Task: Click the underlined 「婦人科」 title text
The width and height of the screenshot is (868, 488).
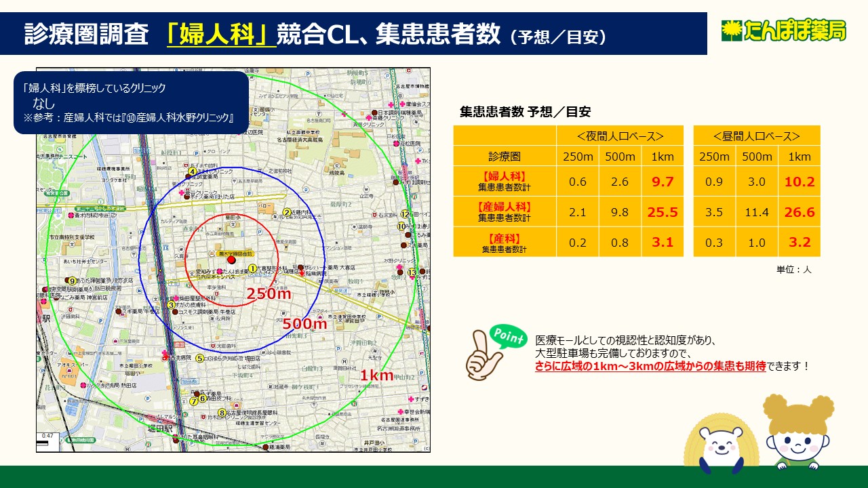Action: (x=222, y=34)
